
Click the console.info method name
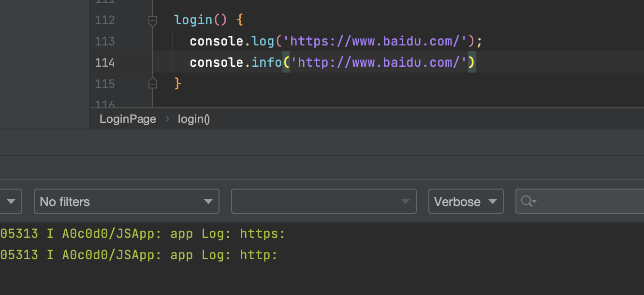tap(266, 63)
